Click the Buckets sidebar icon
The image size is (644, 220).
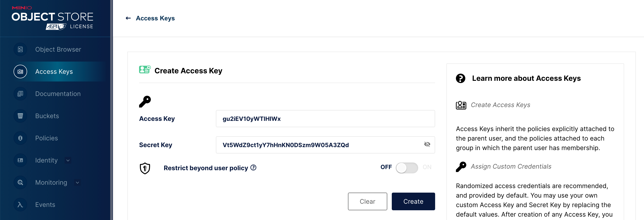pyautogui.click(x=20, y=116)
